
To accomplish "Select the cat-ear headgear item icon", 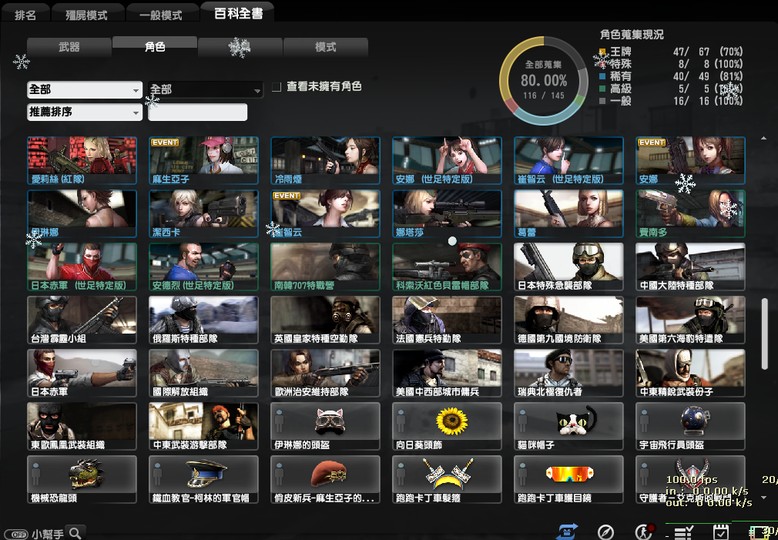I will point(329,421).
